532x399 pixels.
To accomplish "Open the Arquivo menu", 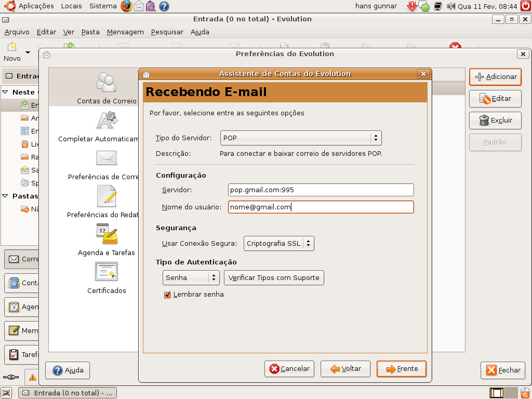I will point(17,32).
